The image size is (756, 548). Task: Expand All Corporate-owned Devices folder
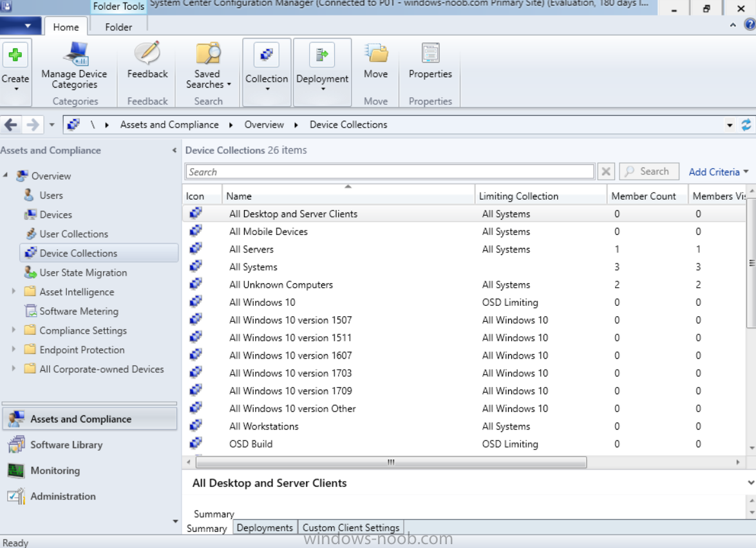14,368
